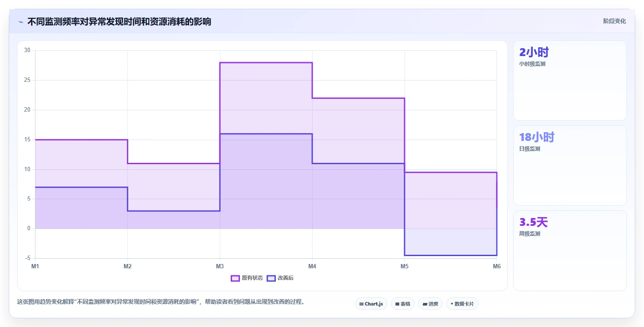Click the 小时级监测 caption
The width and height of the screenshot is (644, 327).
pyautogui.click(x=532, y=64)
